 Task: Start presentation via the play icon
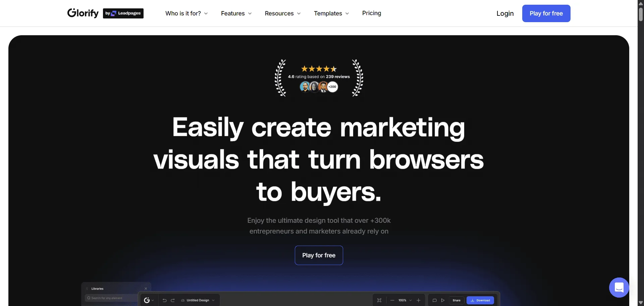(x=443, y=300)
